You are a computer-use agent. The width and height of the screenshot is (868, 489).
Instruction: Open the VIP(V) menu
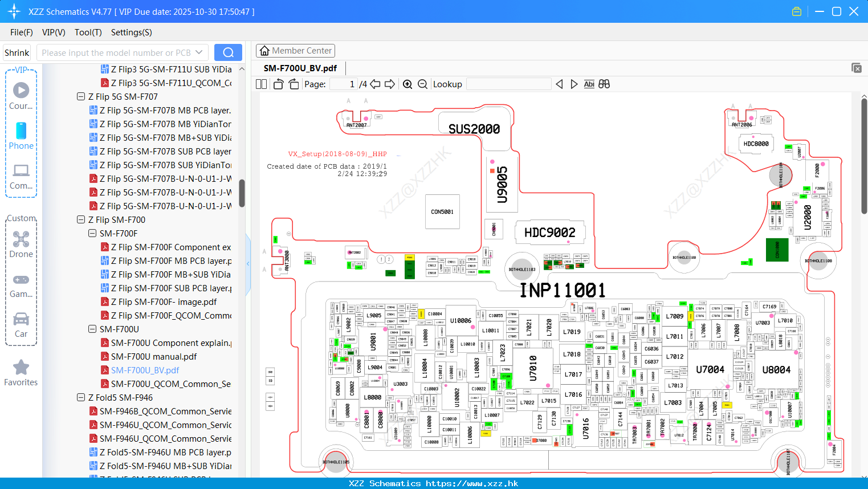tap(54, 32)
